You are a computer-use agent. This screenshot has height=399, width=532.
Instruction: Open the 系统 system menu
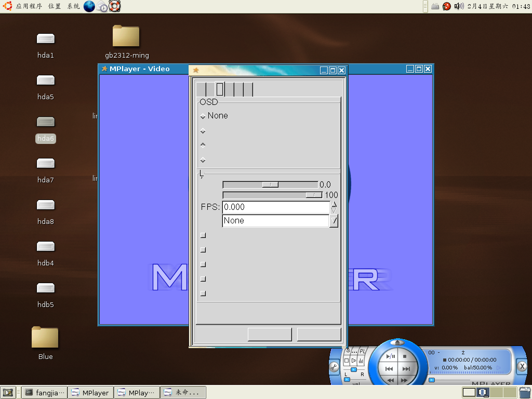coord(73,6)
